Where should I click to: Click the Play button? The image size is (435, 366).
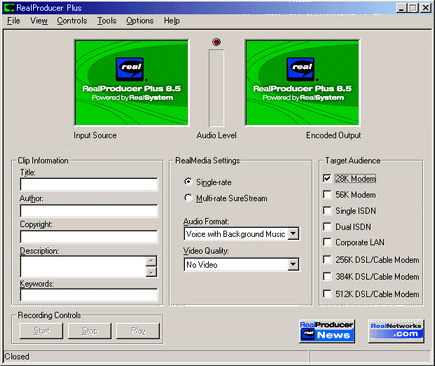(x=138, y=331)
